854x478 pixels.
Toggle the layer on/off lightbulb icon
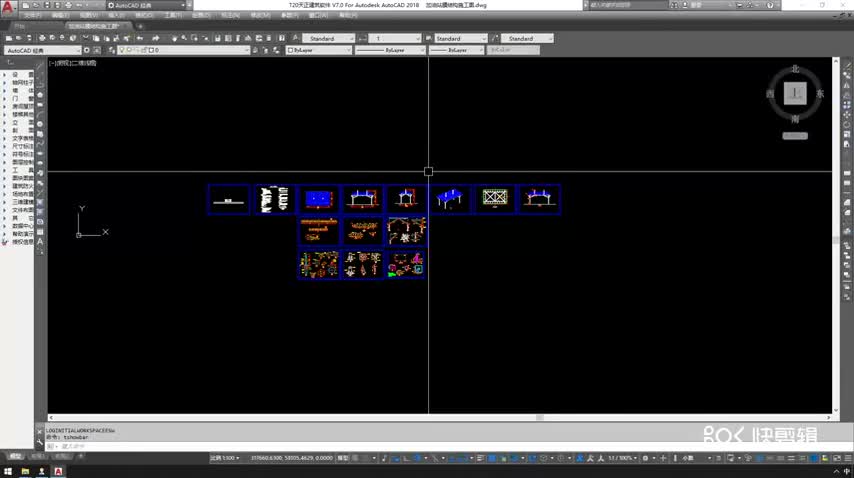[x=122, y=50]
